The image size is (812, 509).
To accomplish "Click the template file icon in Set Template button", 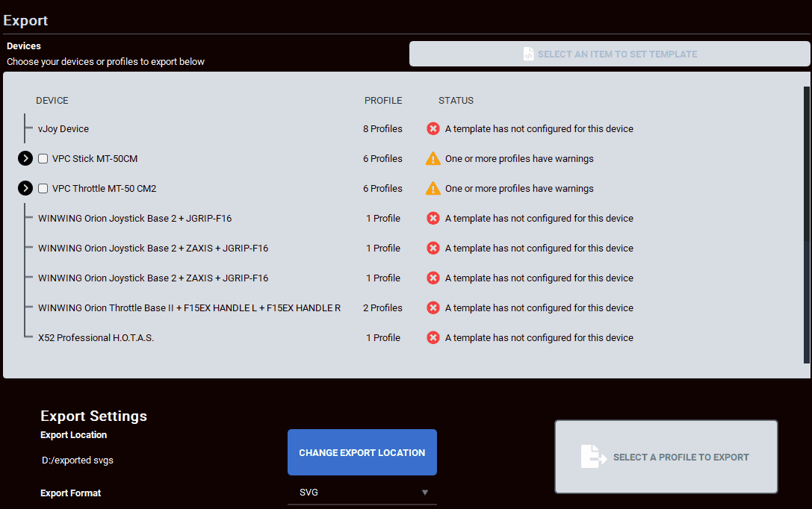I will pos(528,54).
